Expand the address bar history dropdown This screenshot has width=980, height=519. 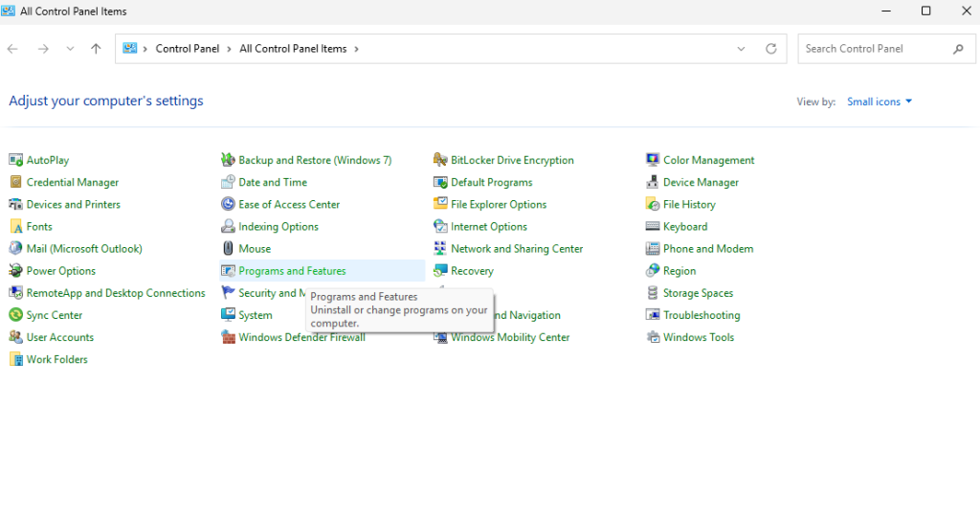click(x=741, y=49)
